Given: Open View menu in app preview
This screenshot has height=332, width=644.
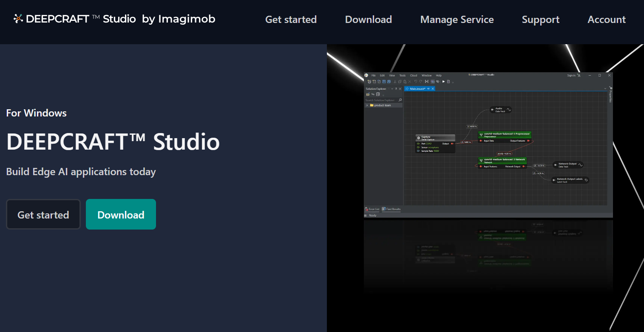Looking at the screenshot, I should click(x=392, y=76).
